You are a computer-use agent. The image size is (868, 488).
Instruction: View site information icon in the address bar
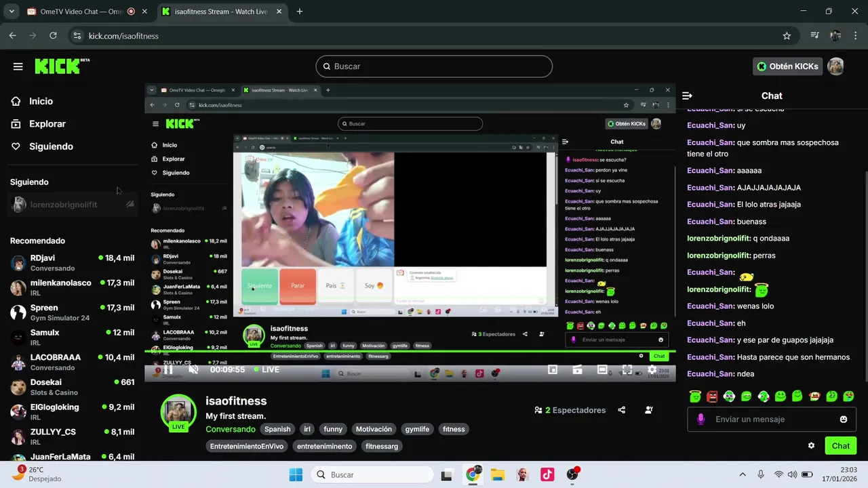pyautogui.click(x=77, y=36)
